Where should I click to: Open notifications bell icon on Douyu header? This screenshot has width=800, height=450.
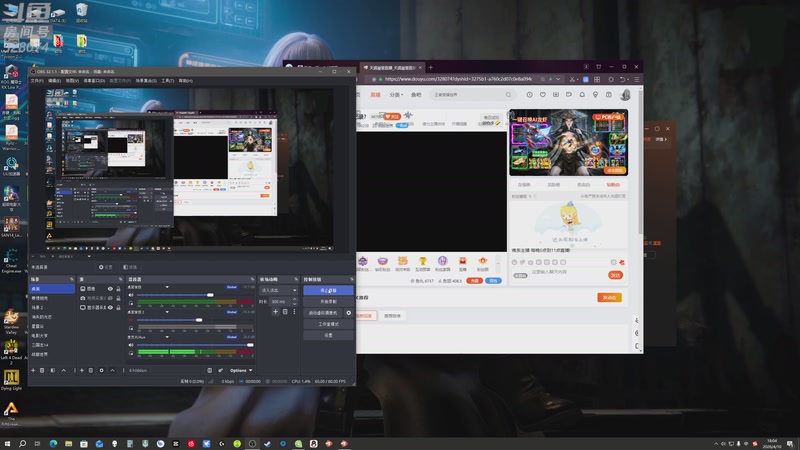582,94
